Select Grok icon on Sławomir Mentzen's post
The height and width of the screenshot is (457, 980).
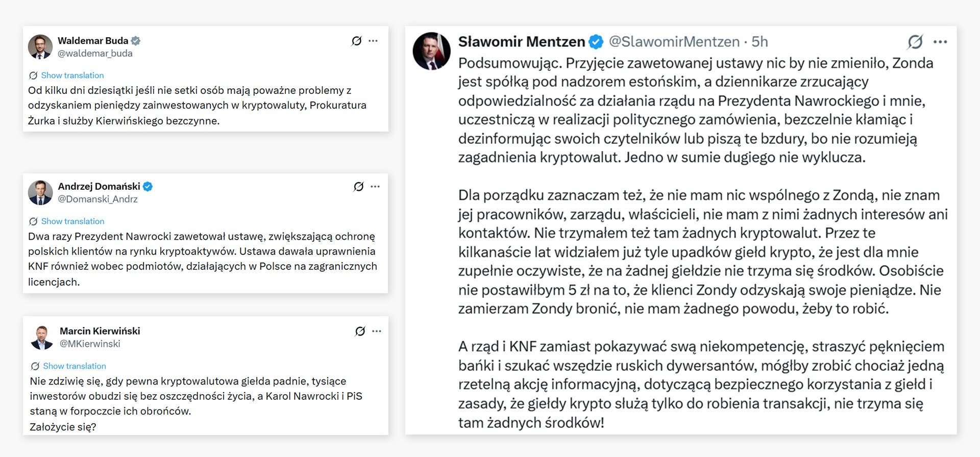point(914,43)
